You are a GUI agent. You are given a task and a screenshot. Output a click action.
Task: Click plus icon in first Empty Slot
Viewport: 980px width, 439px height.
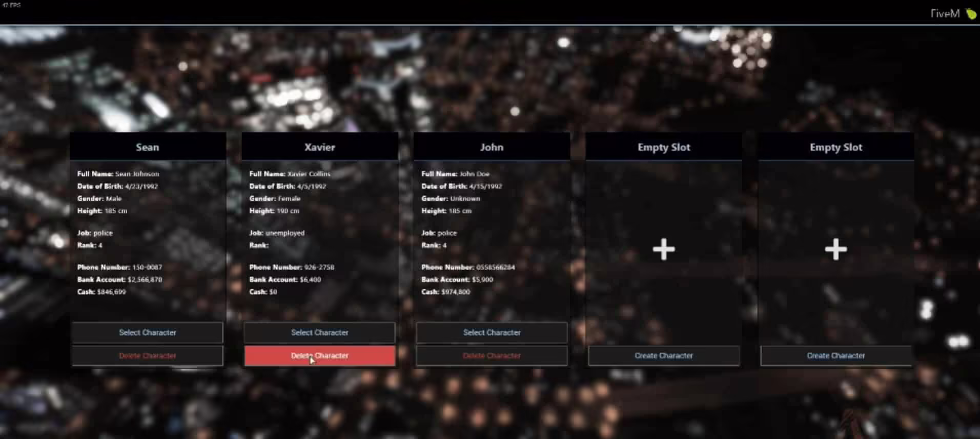point(664,249)
